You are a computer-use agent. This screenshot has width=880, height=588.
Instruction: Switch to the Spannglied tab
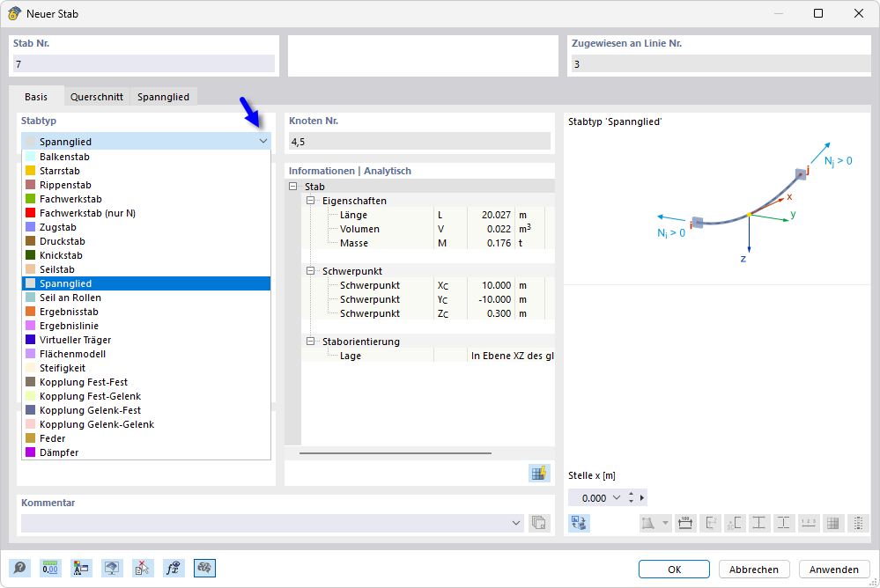click(x=163, y=97)
